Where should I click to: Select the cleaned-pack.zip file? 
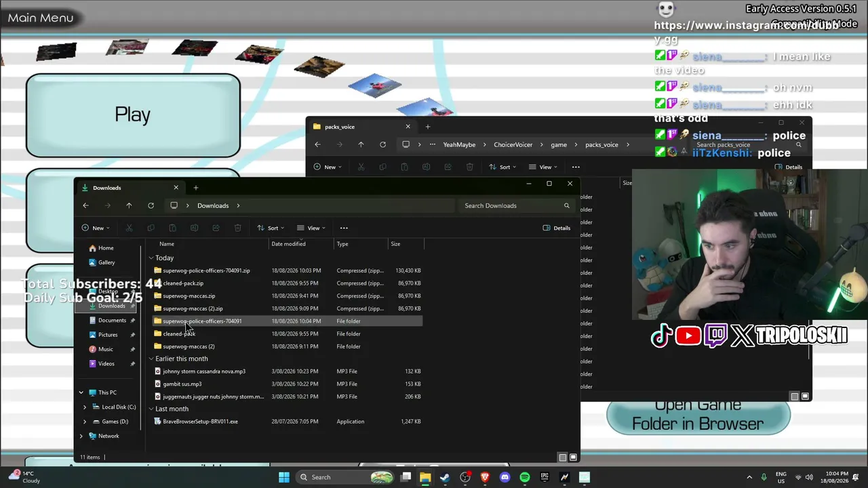pos(287,283)
